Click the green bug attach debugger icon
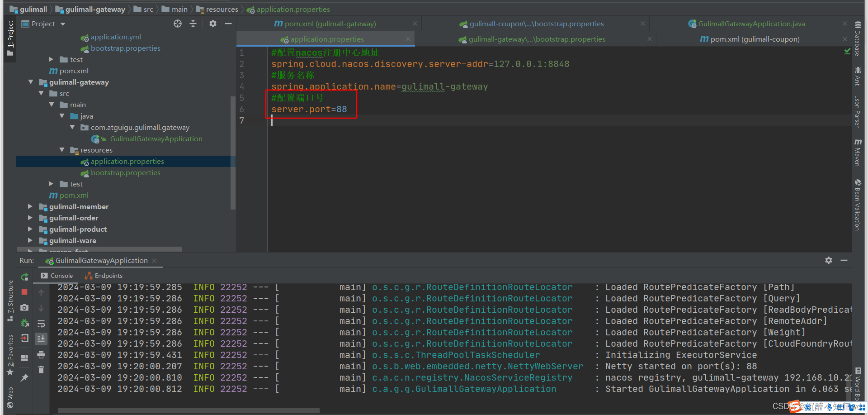This screenshot has height=415, width=868. point(25,323)
